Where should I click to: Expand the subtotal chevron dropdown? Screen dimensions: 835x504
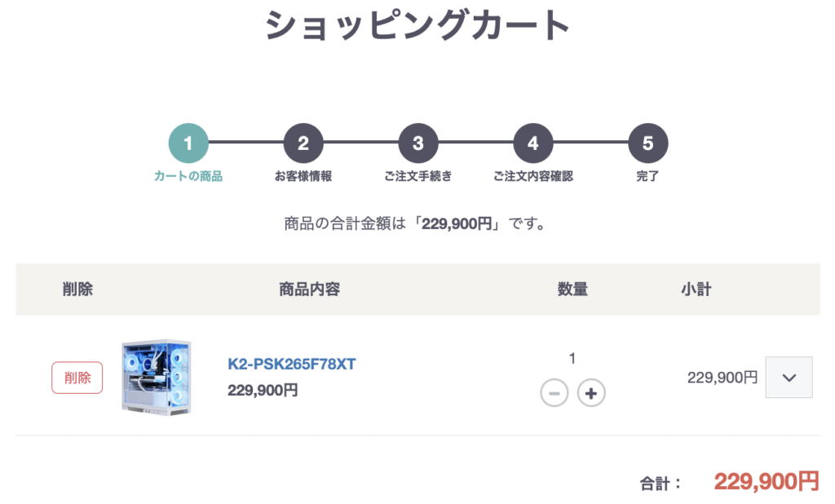click(x=789, y=378)
